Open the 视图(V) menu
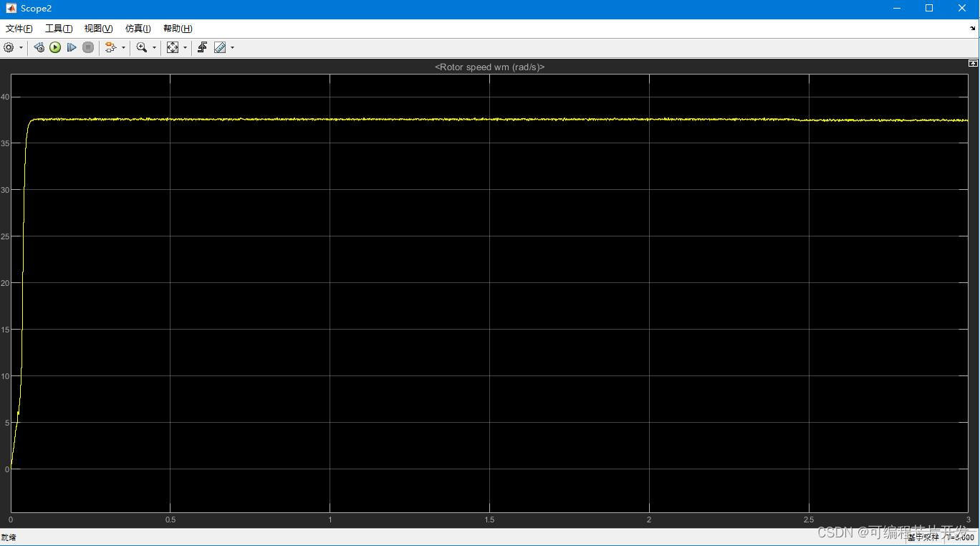The height and width of the screenshot is (546, 980). (98, 29)
